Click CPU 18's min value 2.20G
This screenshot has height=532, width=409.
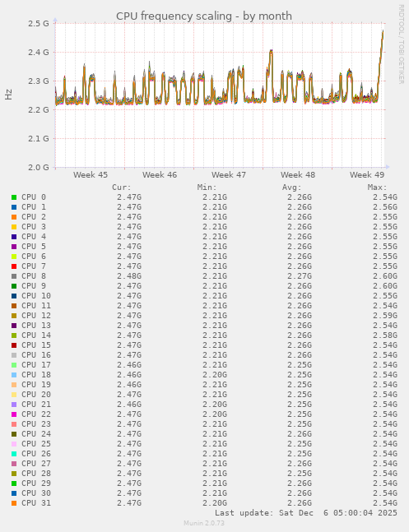click(215, 375)
